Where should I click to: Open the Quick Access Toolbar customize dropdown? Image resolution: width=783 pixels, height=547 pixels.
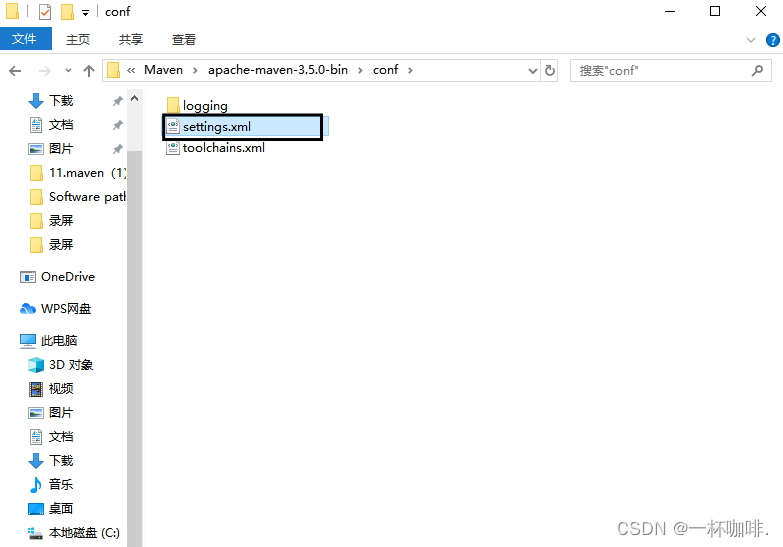(x=85, y=13)
